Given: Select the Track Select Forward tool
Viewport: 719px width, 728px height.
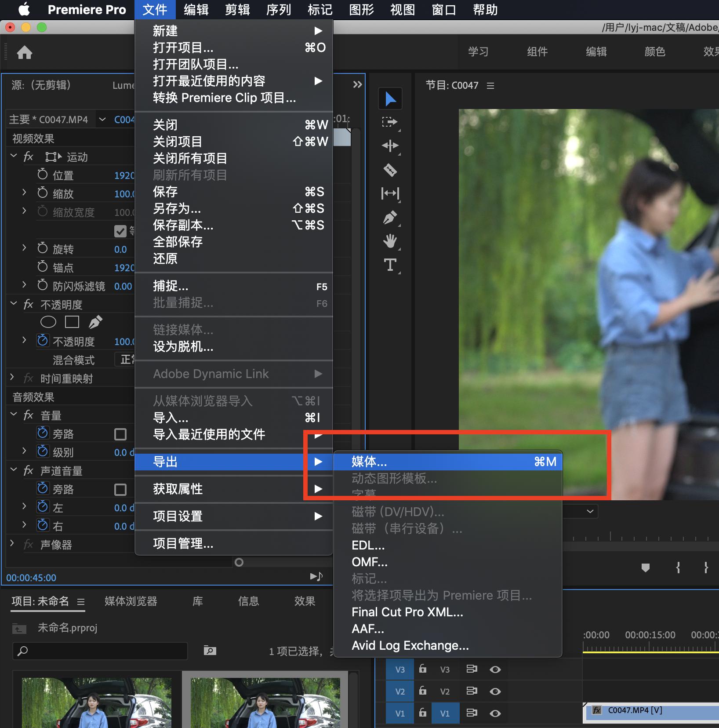Looking at the screenshot, I should click(x=390, y=122).
